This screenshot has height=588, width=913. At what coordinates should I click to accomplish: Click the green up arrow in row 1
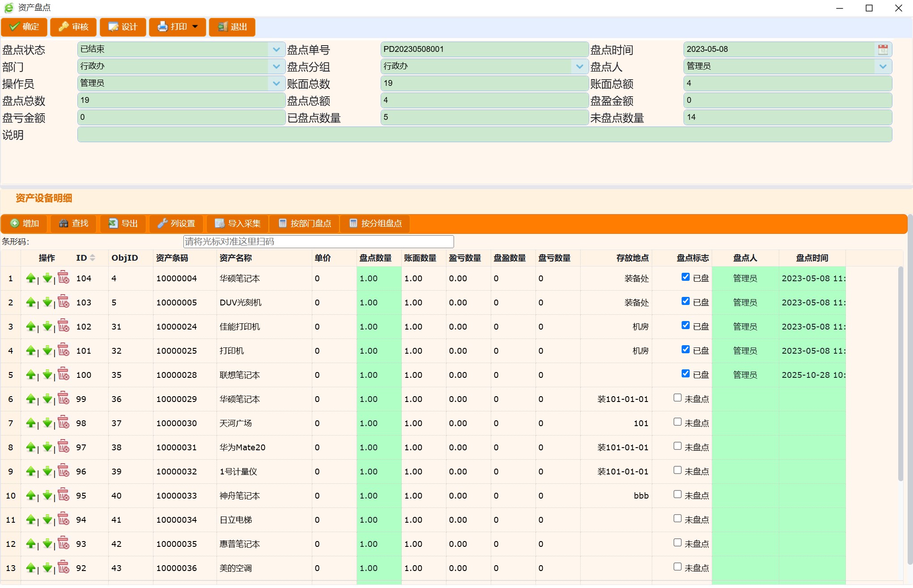(30, 278)
